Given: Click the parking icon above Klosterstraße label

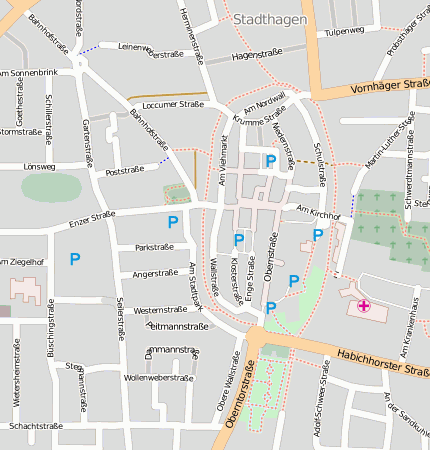Looking at the screenshot, I should (x=239, y=240).
